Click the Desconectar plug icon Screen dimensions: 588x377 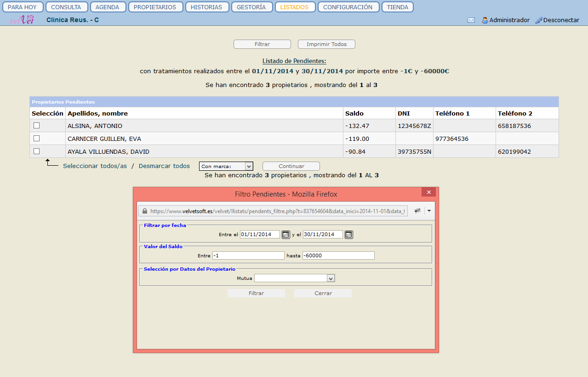point(539,20)
